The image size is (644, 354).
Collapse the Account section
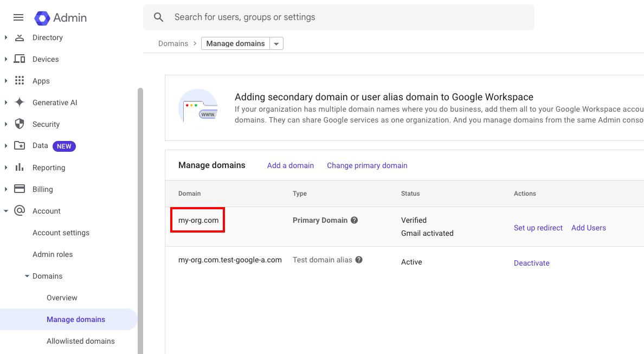pyautogui.click(x=5, y=211)
